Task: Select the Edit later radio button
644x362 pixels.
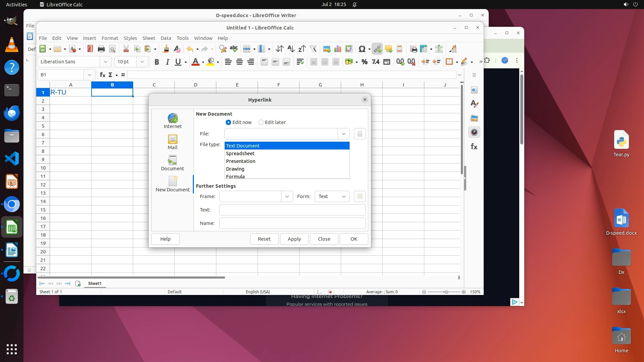Action: tap(261, 122)
